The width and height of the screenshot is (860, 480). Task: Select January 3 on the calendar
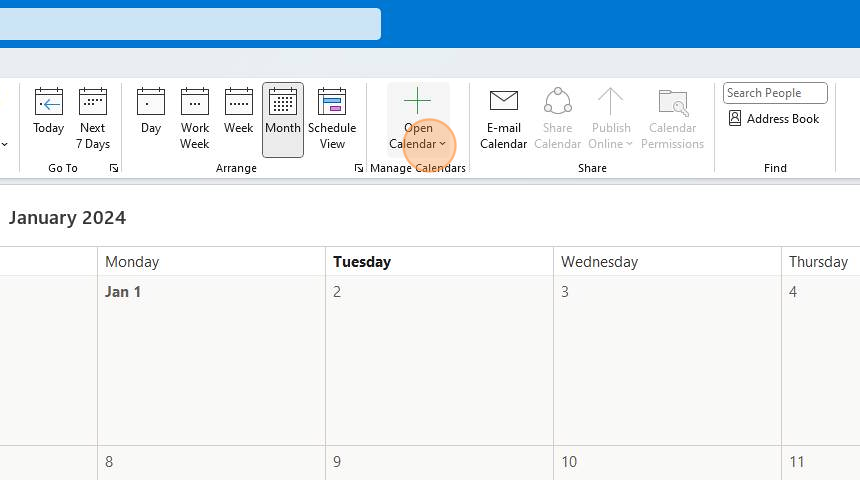click(667, 360)
